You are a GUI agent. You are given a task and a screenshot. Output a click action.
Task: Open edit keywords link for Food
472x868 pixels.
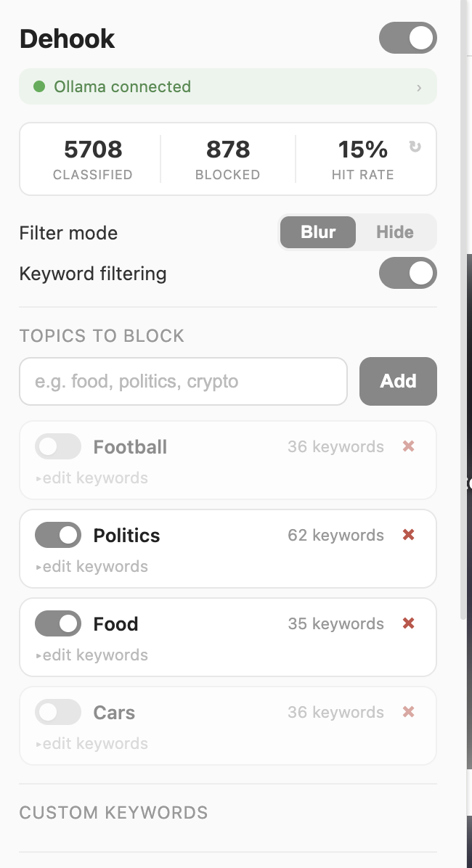(x=91, y=655)
